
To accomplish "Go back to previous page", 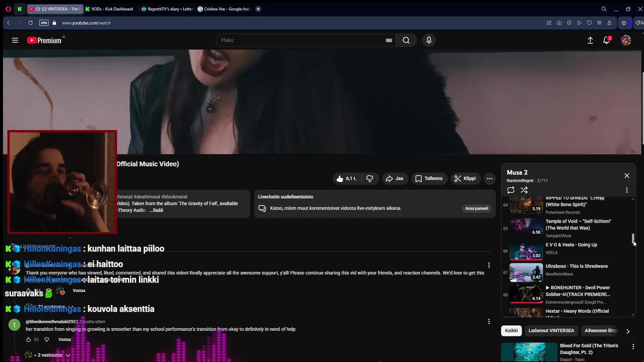I will tap(9, 23).
